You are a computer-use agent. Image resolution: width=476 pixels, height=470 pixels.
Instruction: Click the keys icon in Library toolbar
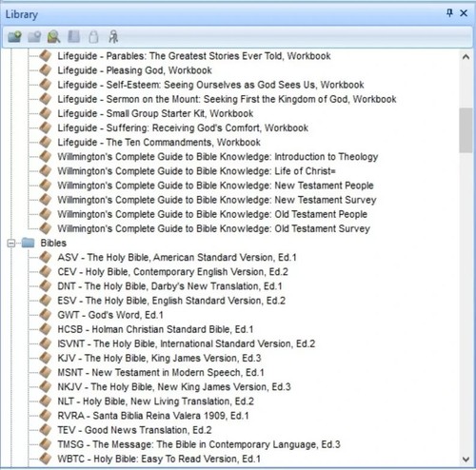click(x=113, y=37)
